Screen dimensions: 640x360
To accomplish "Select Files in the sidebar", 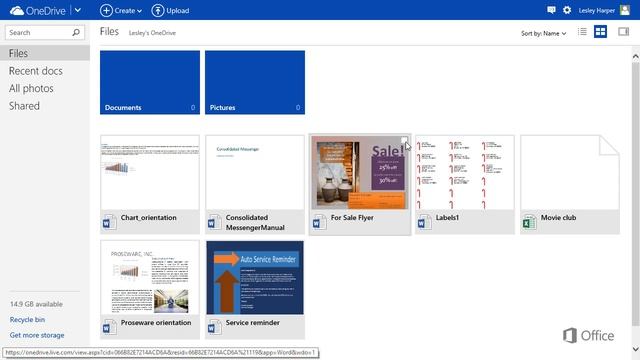I will 45,53.
